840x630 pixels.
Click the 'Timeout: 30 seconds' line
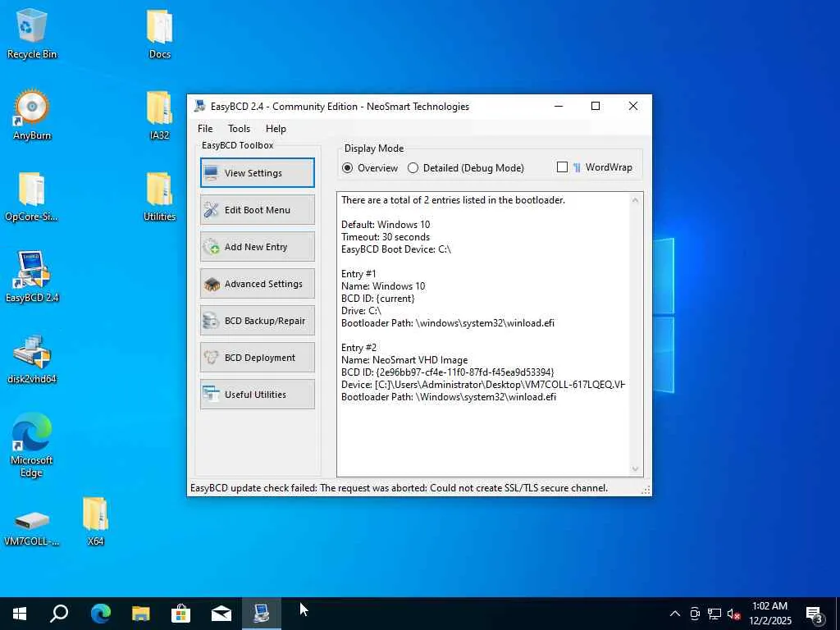(386, 237)
